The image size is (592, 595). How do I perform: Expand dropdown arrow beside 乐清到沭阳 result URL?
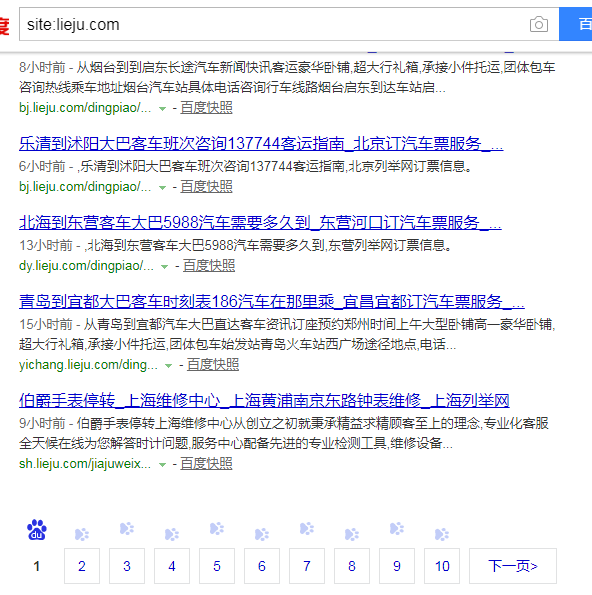(x=162, y=188)
